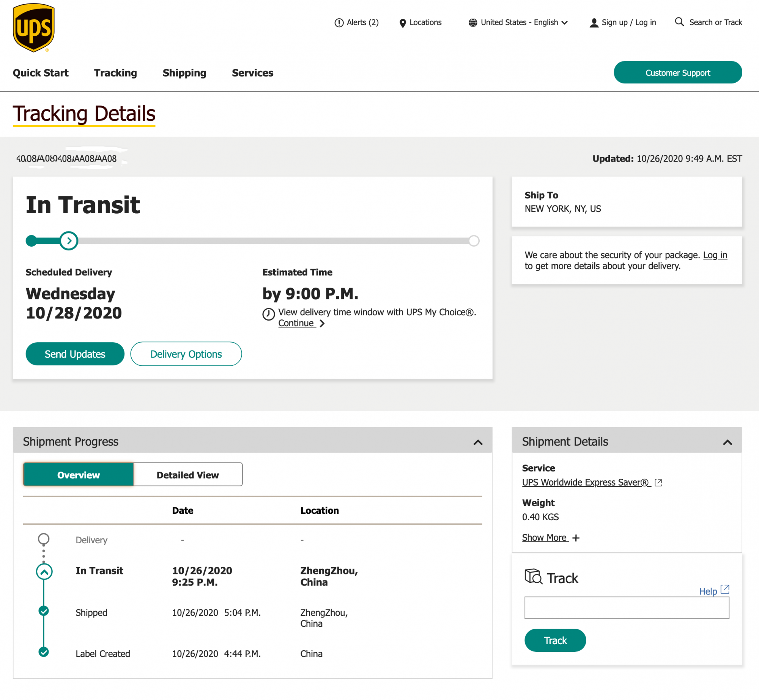Click the weight value 0.40 KGS
Screen dimensions: 759x700
pos(540,517)
